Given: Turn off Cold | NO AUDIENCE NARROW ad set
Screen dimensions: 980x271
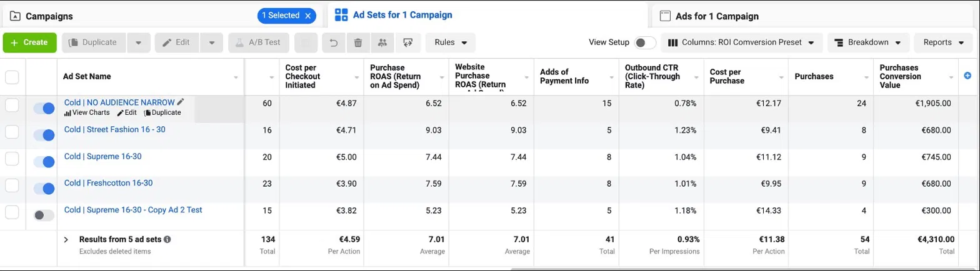Looking at the screenshot, I should coord(44,109).
